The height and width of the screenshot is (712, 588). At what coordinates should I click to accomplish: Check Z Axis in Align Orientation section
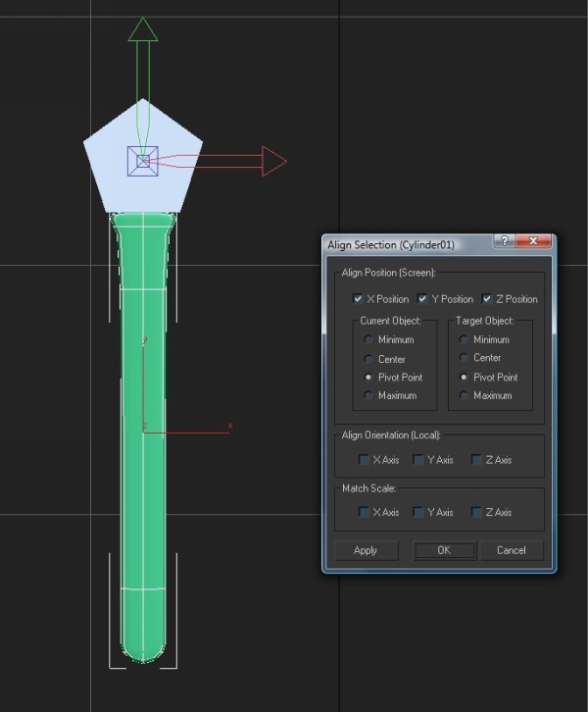[x=476, y=460]
